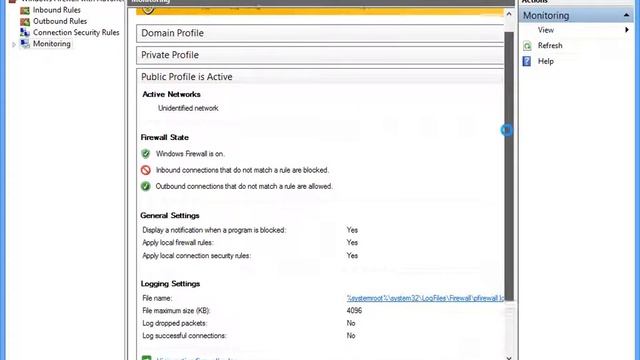The width and height of the screenshot is (640, 360).
Task: Click the Refresh icon in Actions pane
Action: [527, 46]
